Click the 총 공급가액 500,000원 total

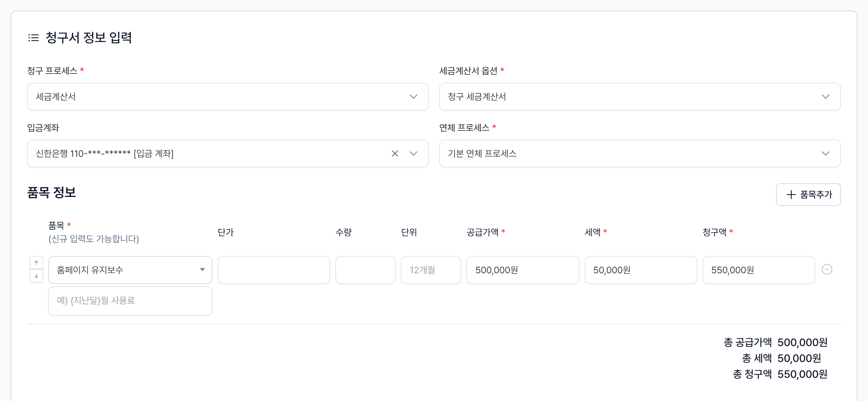775,342
